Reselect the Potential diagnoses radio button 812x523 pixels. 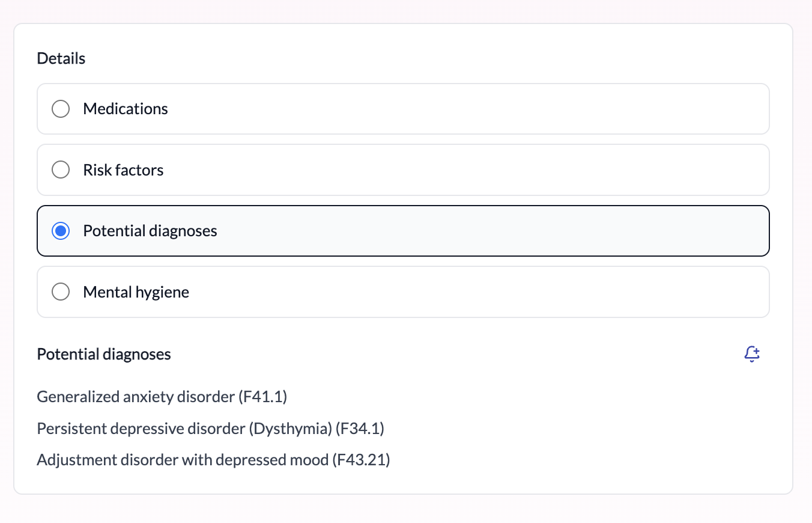coord(60,230)
